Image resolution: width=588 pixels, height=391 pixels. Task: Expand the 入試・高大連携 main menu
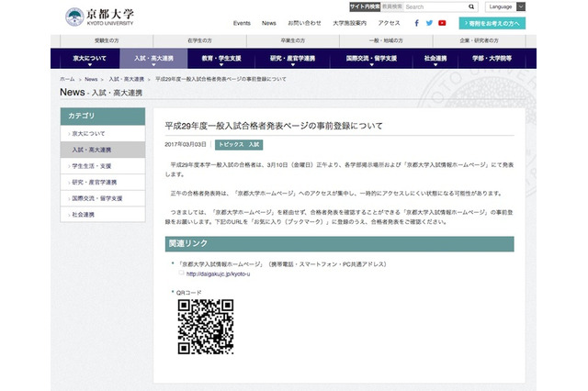[153, 59]
